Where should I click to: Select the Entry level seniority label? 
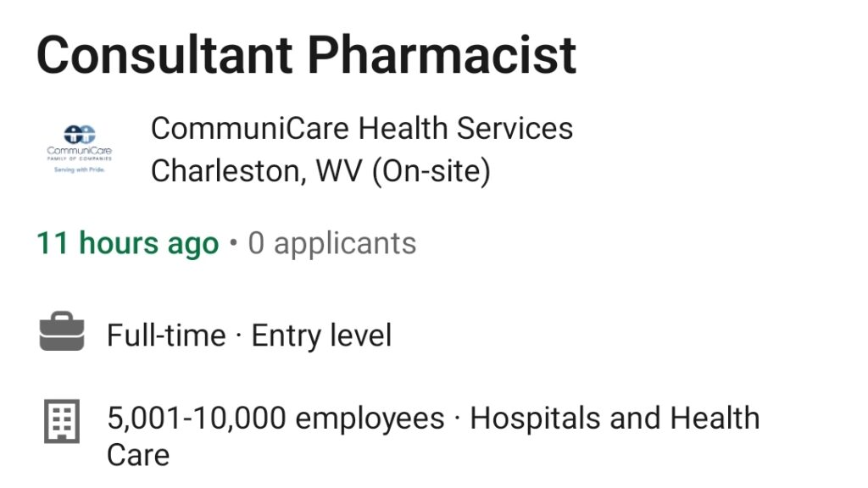point(321,335)
